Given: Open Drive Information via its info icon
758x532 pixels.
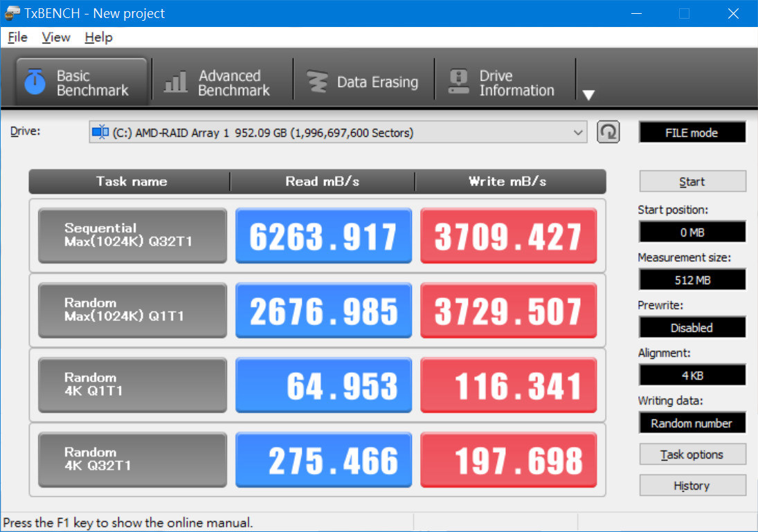Looking at the screenshot, I should [458, 81].
